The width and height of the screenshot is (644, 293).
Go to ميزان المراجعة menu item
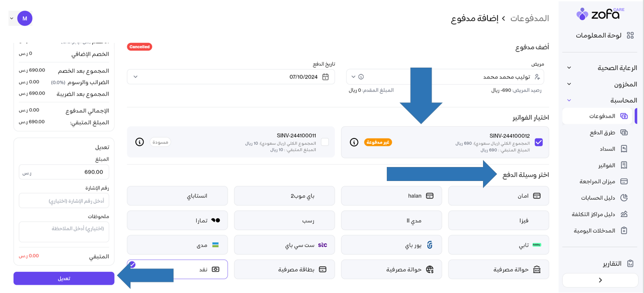coord(597,181)
